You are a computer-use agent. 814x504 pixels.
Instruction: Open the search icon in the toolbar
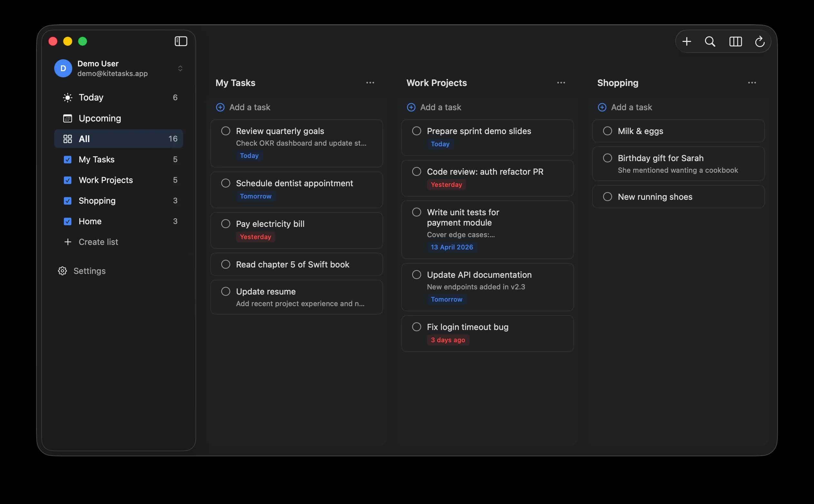pyautogui.click(x=710, y=41)
